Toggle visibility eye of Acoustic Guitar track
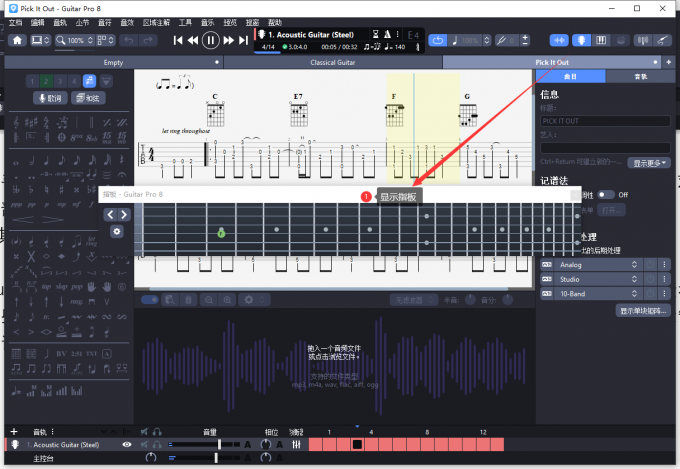680x469 pixels. pos(127,444)
